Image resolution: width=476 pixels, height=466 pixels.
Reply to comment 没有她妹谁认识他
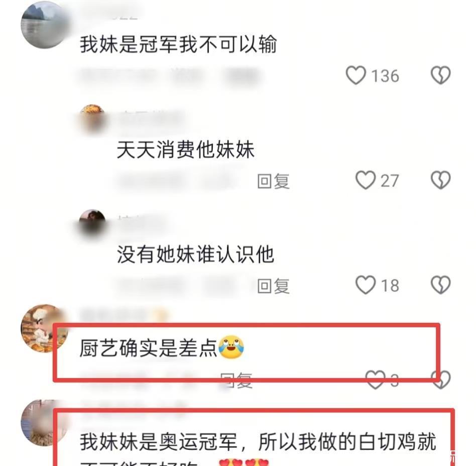pos(273,286)
